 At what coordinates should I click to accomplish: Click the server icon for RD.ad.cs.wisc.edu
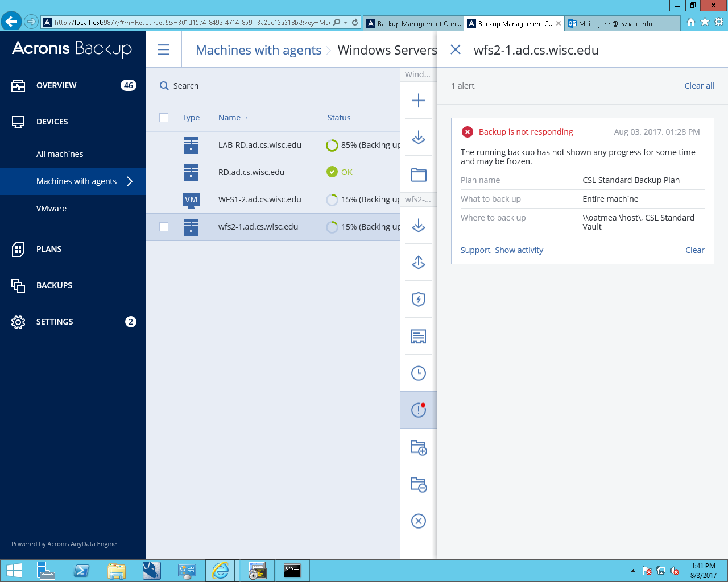click(x=191, y=172)
